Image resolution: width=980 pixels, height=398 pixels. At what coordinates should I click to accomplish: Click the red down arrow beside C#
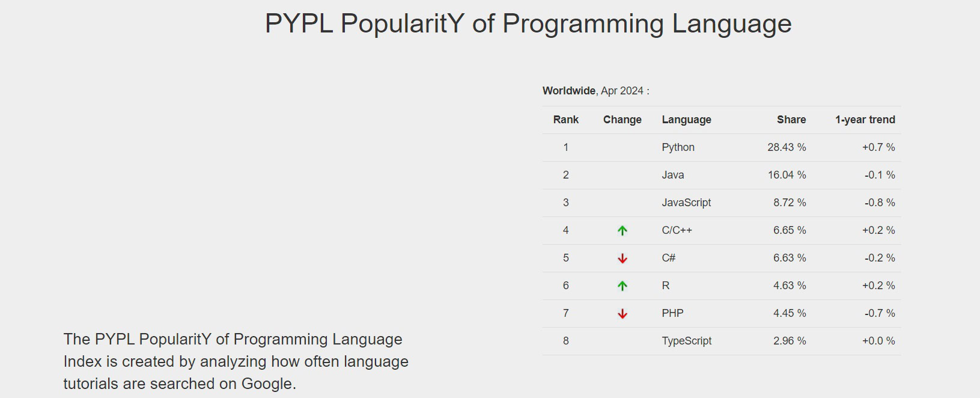[622, 258]
